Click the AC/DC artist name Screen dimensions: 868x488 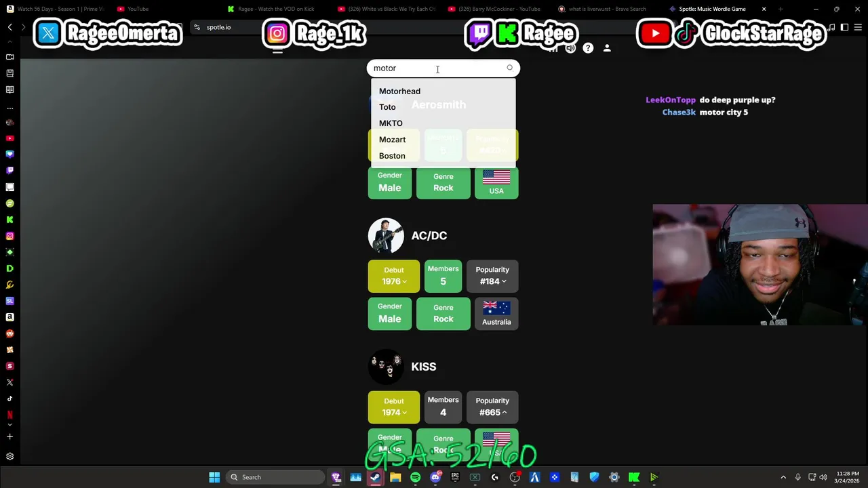[x=429, y=235]
